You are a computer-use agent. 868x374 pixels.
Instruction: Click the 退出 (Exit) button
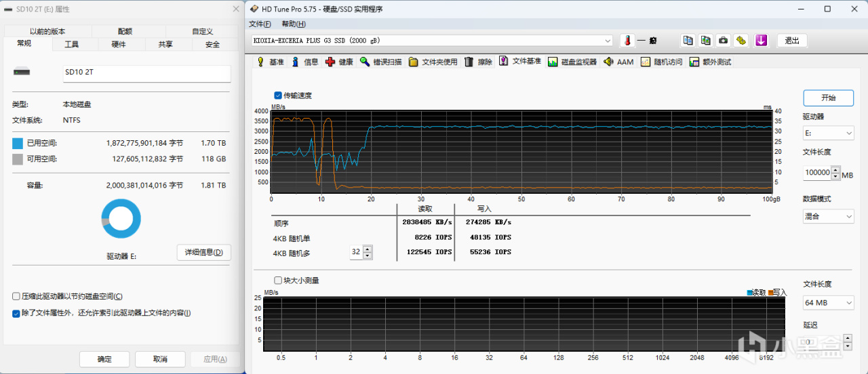click(792, 41)
